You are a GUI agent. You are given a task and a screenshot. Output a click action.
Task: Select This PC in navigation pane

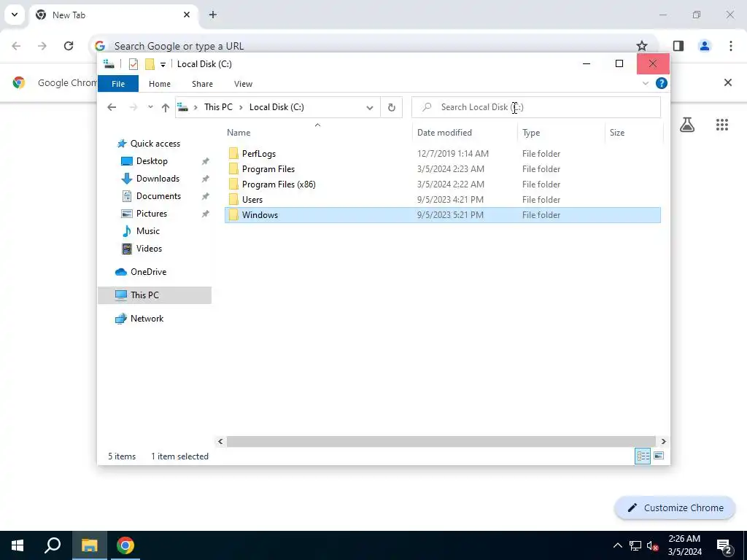click(155, 295)
